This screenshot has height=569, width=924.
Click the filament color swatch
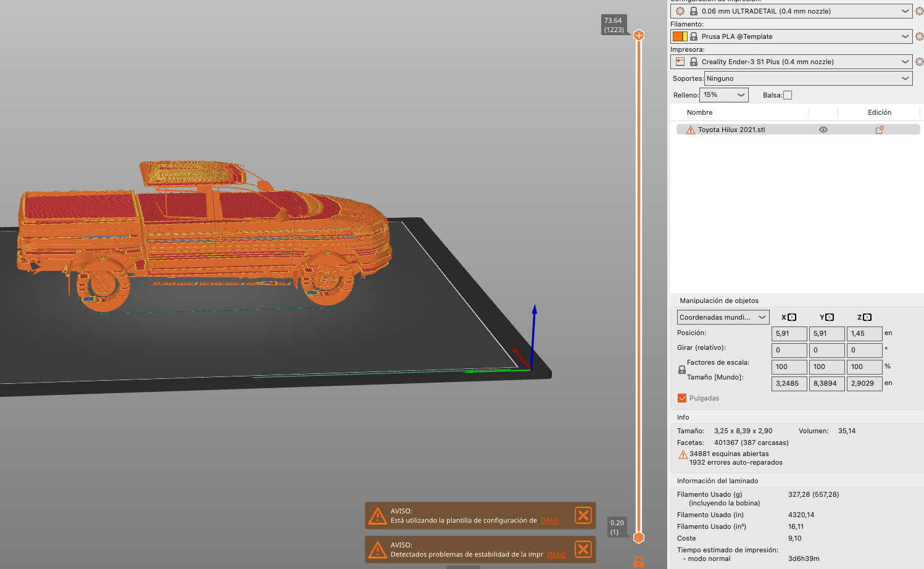680,36
